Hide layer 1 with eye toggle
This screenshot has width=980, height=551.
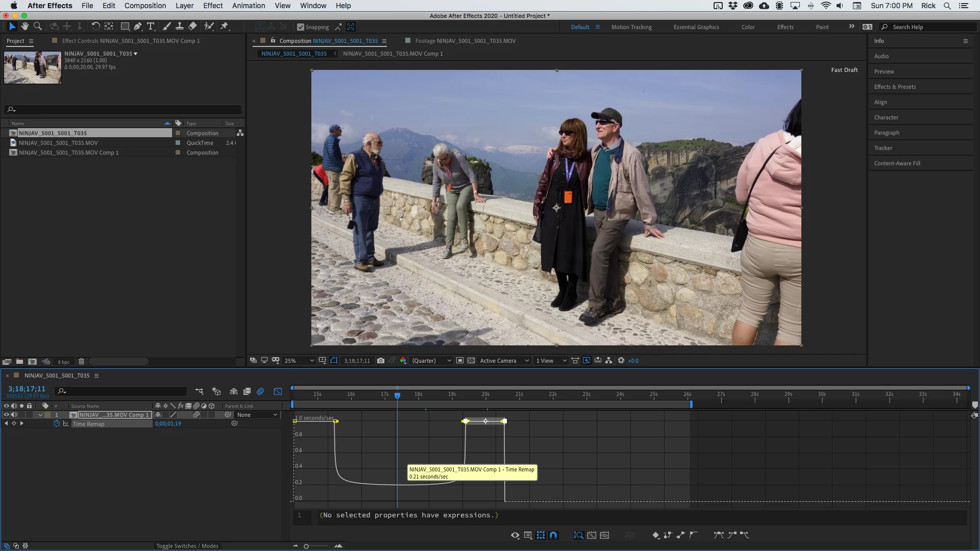pos(6,415)
